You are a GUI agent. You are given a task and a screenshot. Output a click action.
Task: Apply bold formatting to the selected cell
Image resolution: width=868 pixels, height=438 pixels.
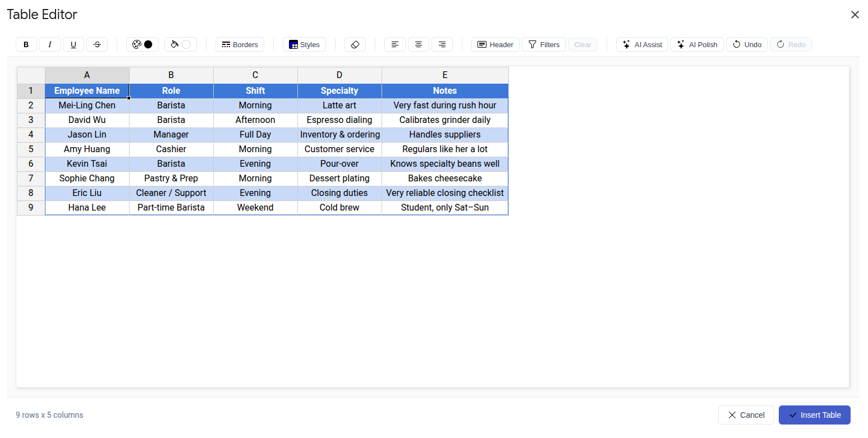point(26,44)
